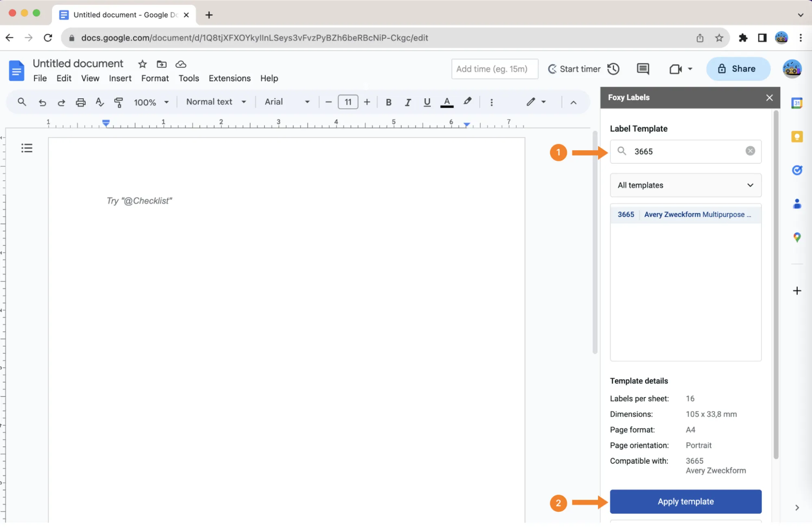
Task: Open the zoom 100% dropdown
Action: click(151, 102)
